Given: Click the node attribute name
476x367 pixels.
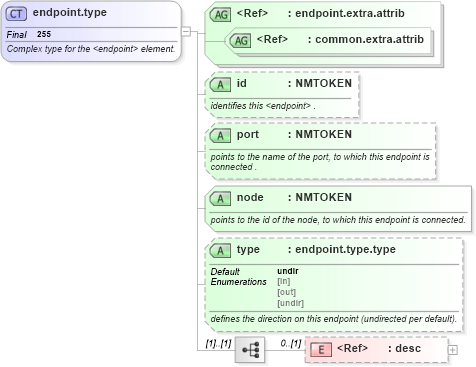Looking at the screenshot, I should click(250, 197).
